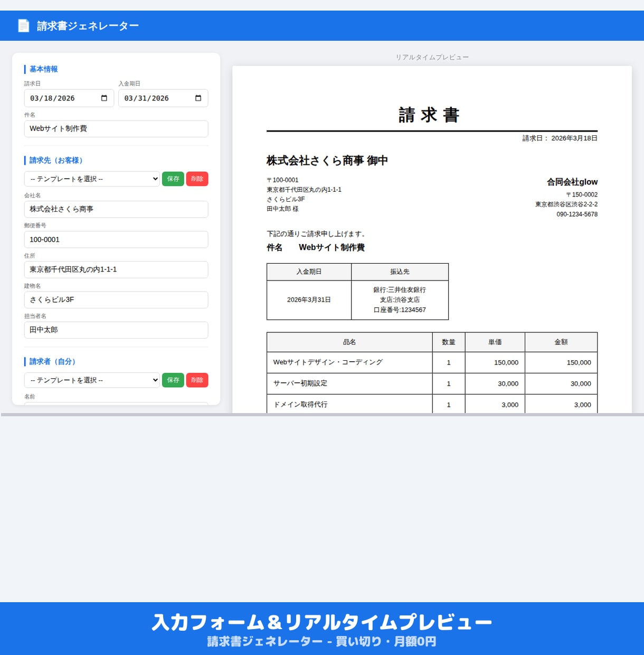Click the 金額 column header
Image resolution: width=644 pixels, height=655 pixels.
561,342
